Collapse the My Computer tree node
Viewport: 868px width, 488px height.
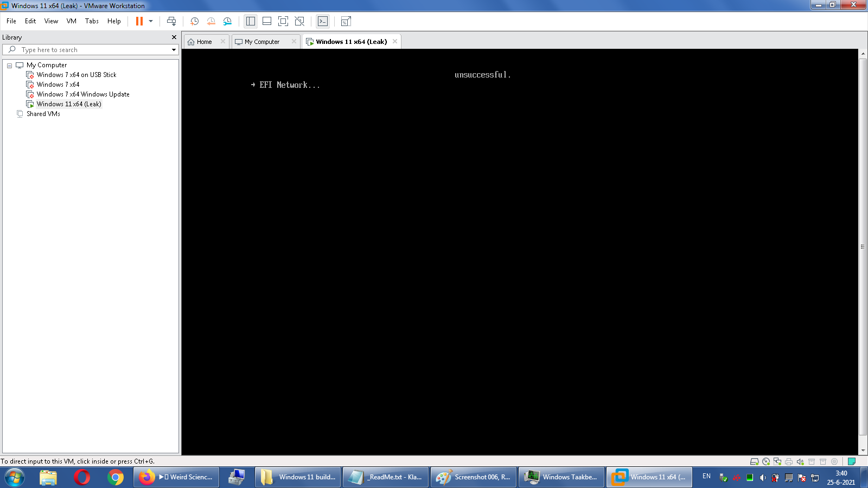click(x=9, y=66)
